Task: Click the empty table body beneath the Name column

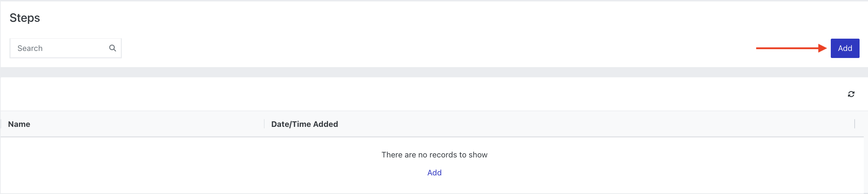Action: click(132, 164)
